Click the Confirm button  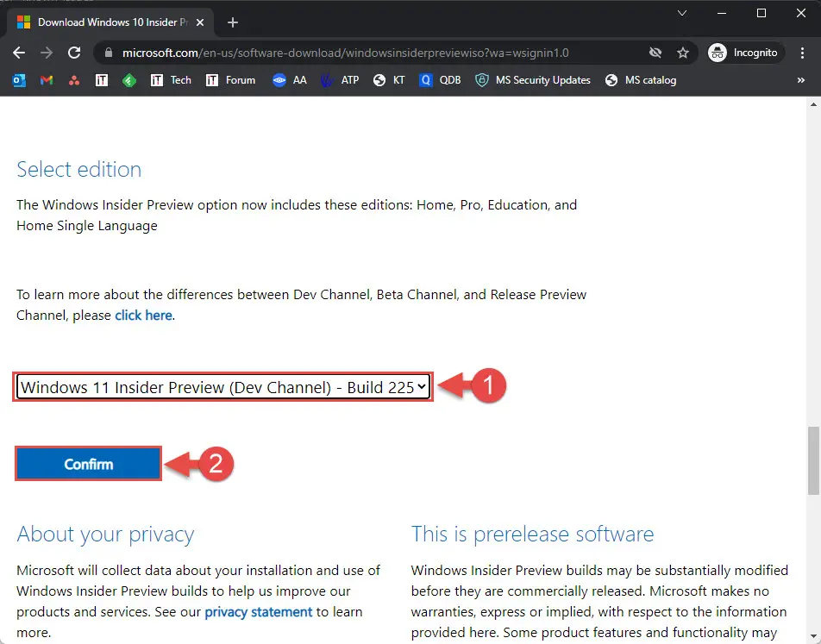pos(88,464)
